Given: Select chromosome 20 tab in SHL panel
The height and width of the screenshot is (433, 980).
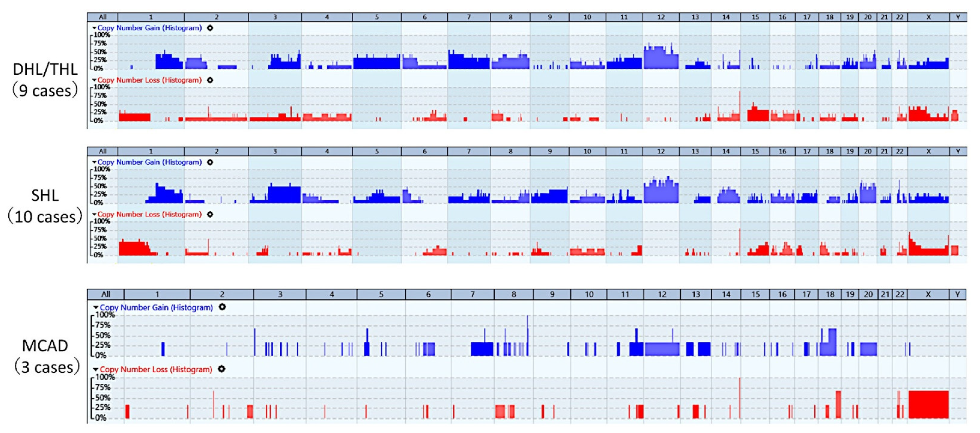Looking at the screenshot, I should pos(868,152).
